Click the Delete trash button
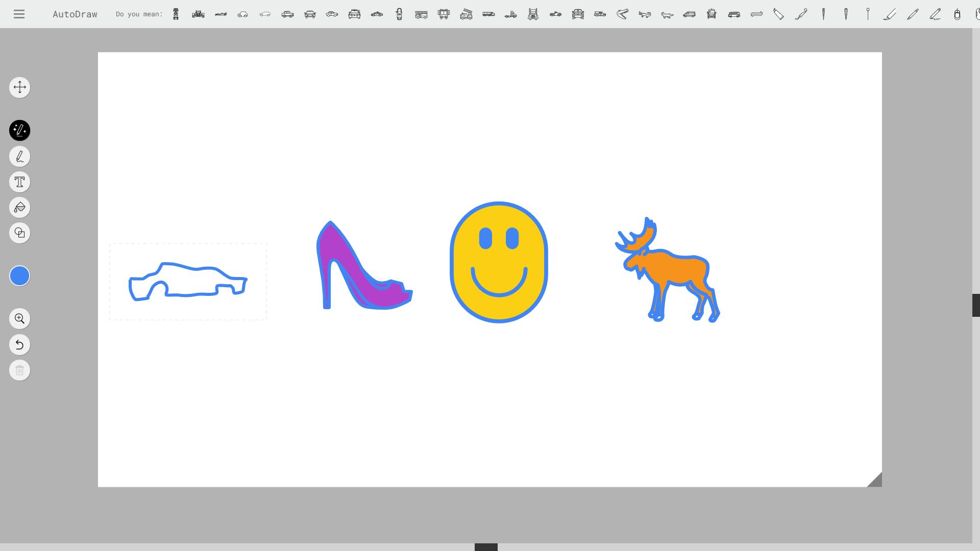 coord(19,370)
